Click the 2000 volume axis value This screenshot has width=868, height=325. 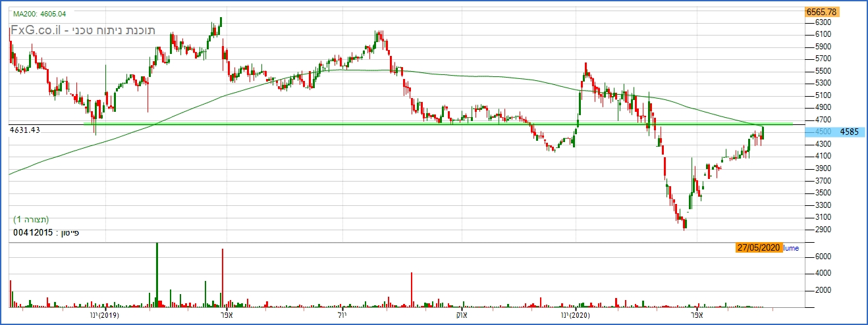(x=824, y=290)
